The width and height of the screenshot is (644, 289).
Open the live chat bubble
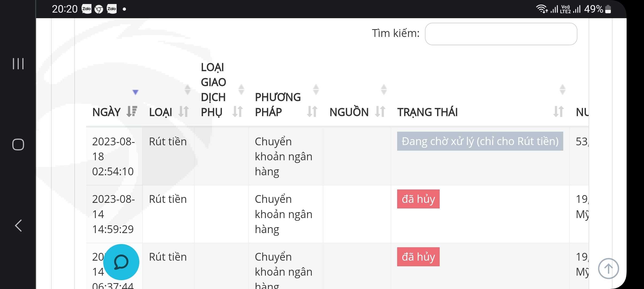click(121, 262)
